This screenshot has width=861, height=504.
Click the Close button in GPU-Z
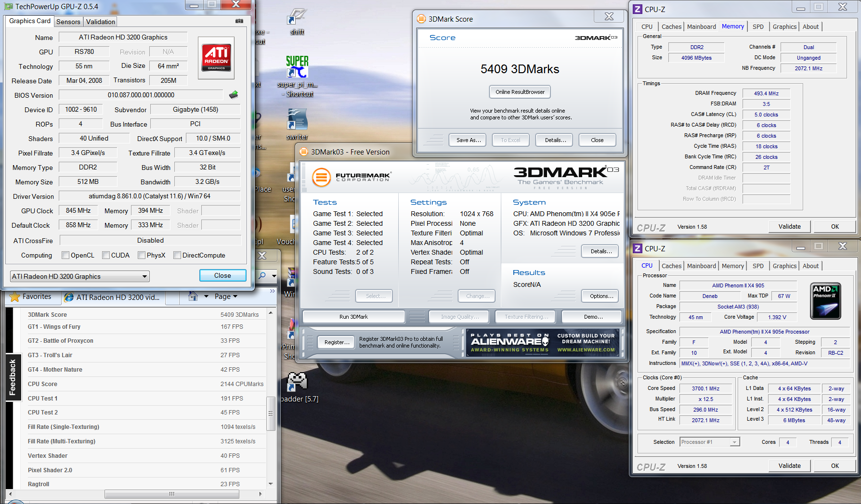[x=222, y=275]
